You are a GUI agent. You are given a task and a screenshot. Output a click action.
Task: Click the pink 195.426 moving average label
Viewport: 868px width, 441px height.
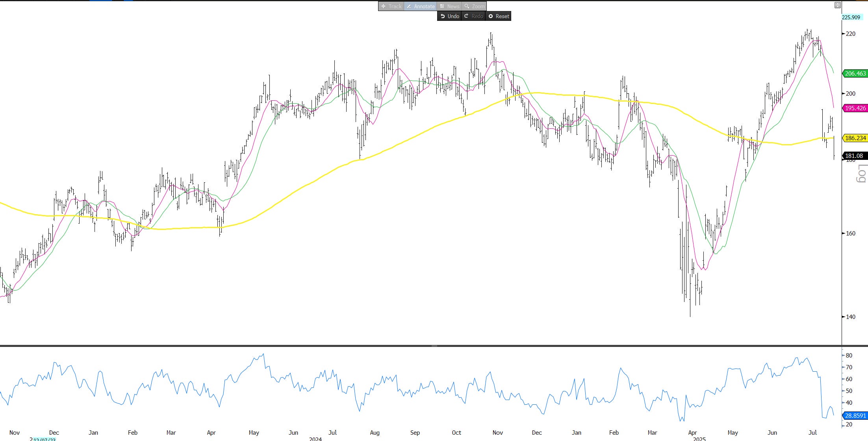tap(855, 108)
